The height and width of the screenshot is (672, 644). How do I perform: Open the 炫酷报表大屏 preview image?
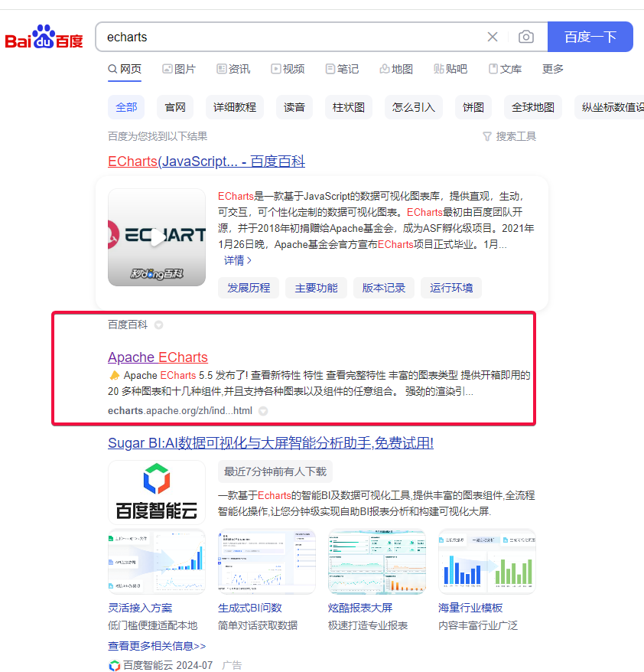377,562
